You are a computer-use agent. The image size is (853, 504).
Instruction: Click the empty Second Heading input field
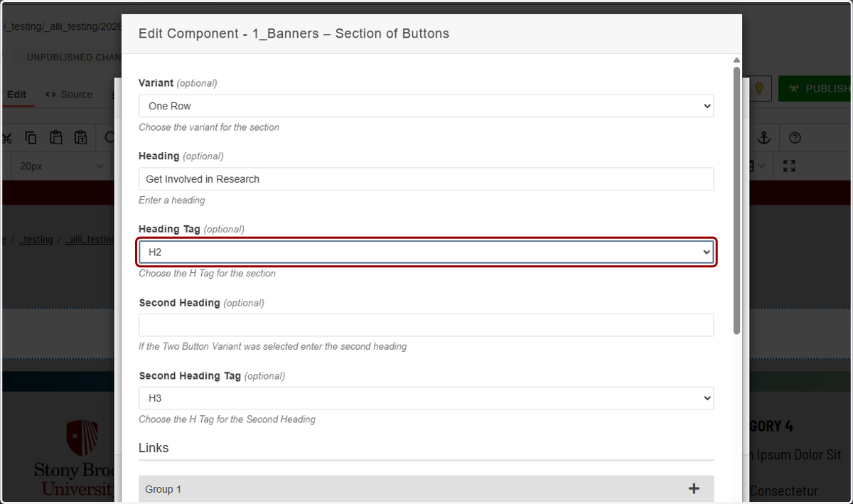pyautogui.click(x=426, y=325)
